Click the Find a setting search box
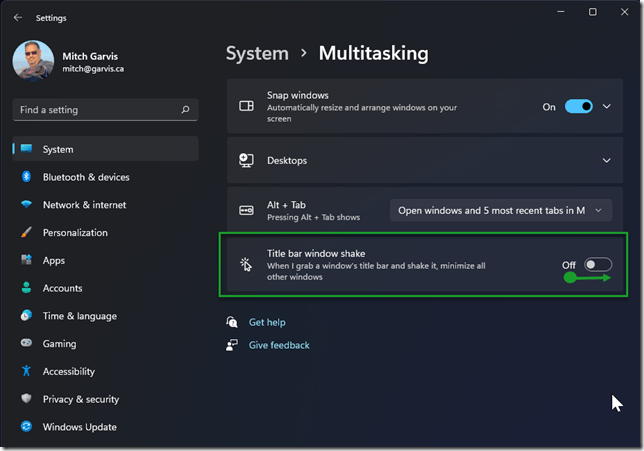The width and height of the screenshot is (644, 451). tap(95, 110)
